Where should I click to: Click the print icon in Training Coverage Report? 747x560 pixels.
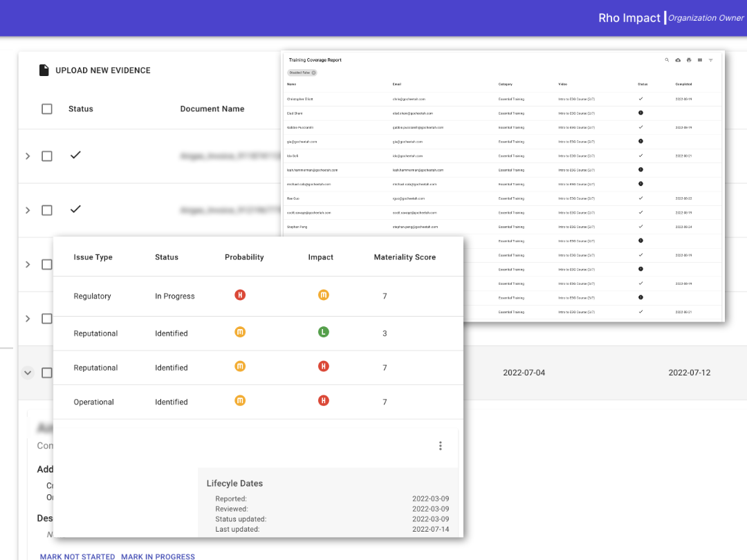coord(688,60)
